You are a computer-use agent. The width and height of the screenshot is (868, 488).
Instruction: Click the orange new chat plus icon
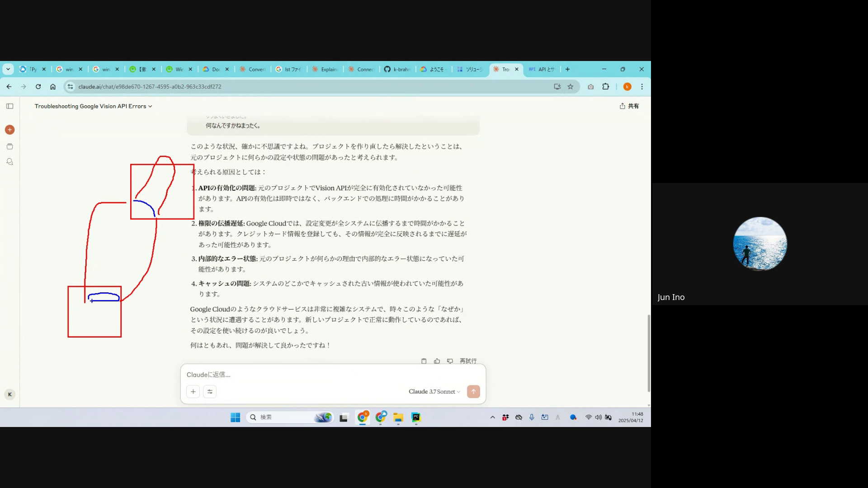point(9,130)
